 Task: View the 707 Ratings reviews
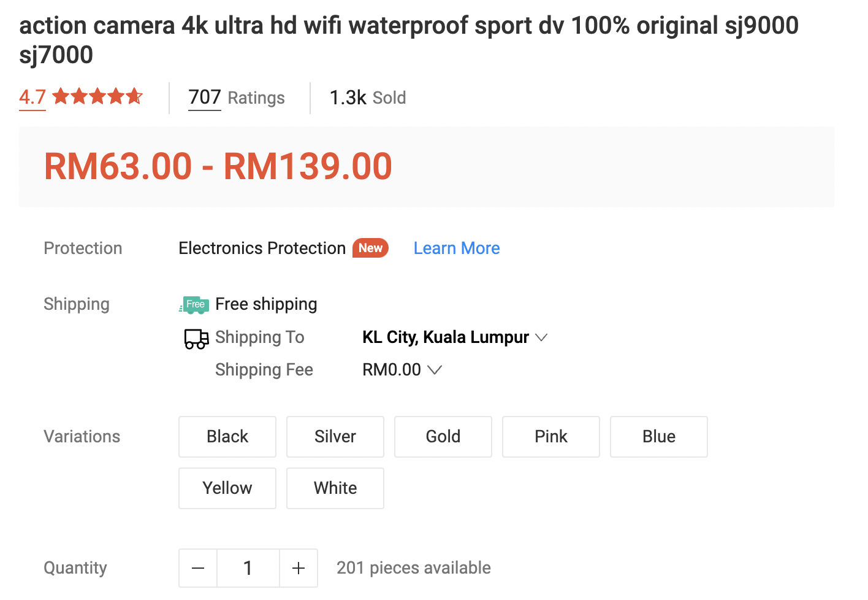point(236,98)
